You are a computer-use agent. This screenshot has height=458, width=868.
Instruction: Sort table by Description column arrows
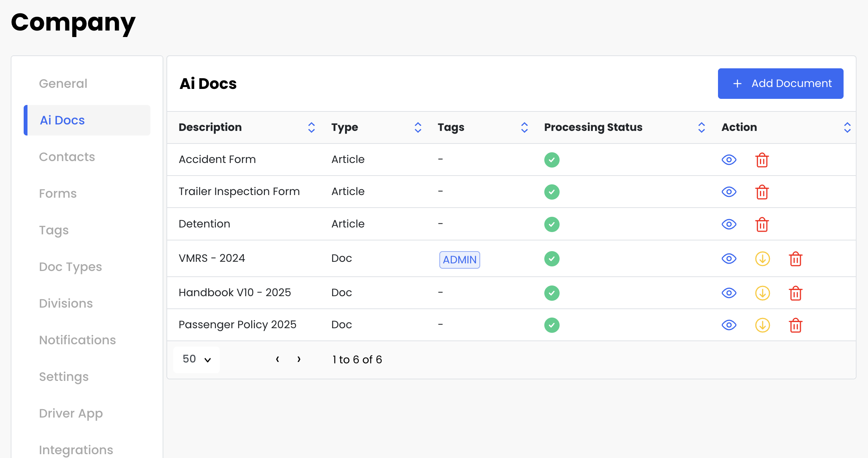coord(311,127)
